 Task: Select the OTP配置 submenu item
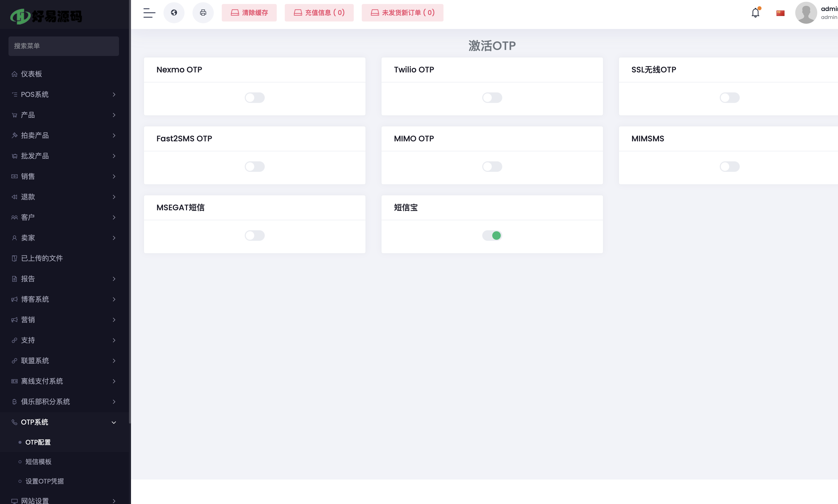(x=38, y=443)
